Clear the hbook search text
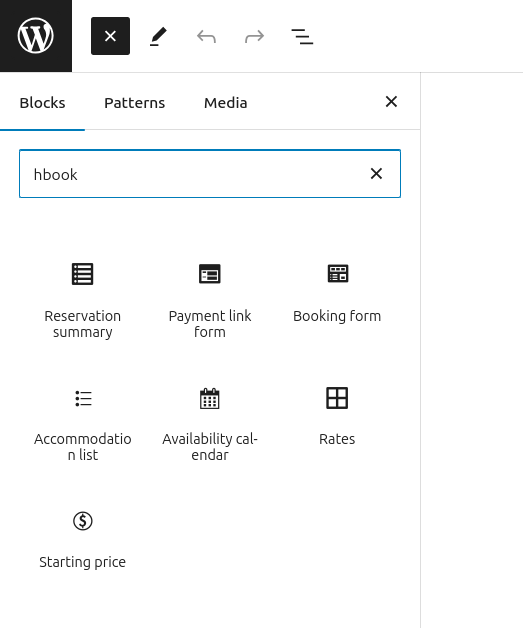This screenshot has width=523, height=628. tap(376, 173)
